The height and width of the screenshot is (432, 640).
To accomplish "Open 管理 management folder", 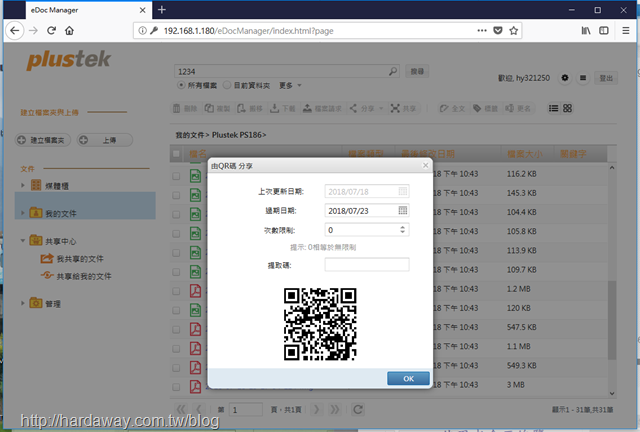I will (45, 303).
